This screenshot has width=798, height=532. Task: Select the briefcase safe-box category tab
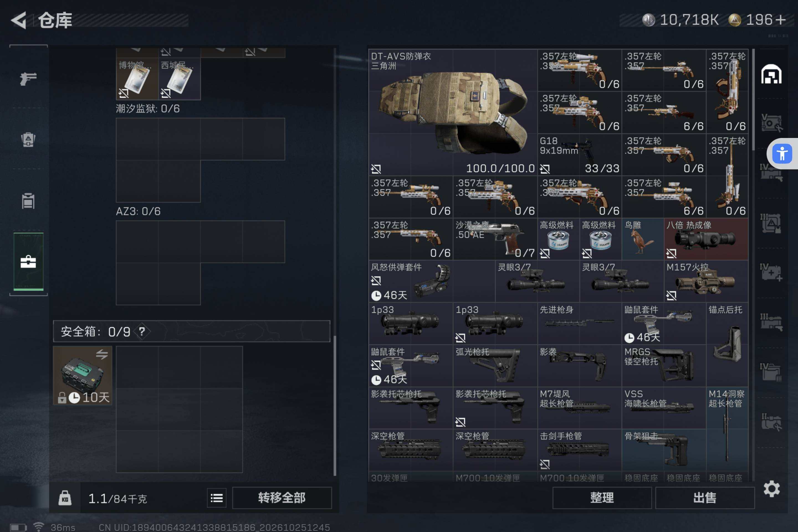tap(28, 262)
